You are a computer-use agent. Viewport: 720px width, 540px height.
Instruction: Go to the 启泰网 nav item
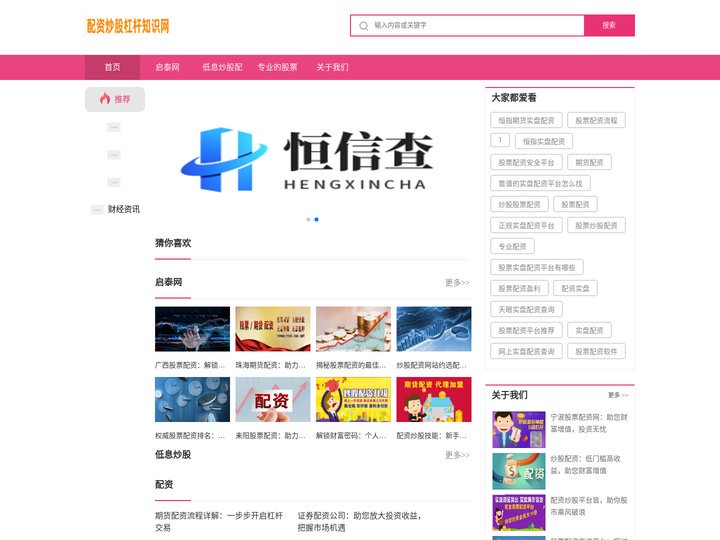[x=167, y=67]
